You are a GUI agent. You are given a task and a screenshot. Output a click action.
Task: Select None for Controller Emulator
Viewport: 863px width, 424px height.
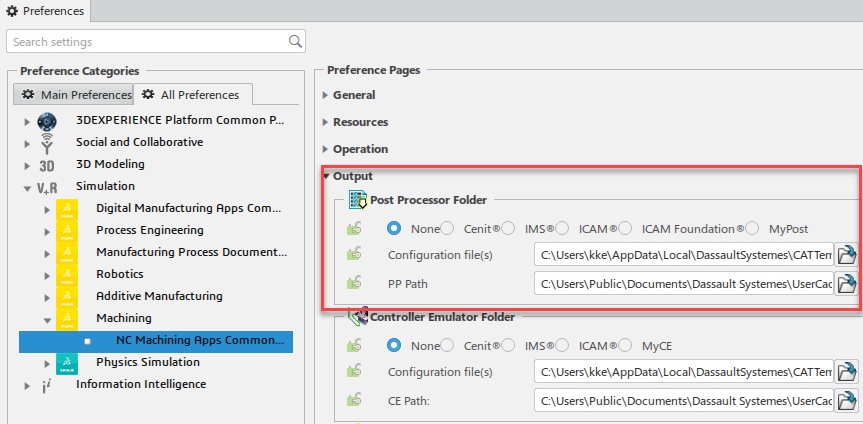(394, 346)
